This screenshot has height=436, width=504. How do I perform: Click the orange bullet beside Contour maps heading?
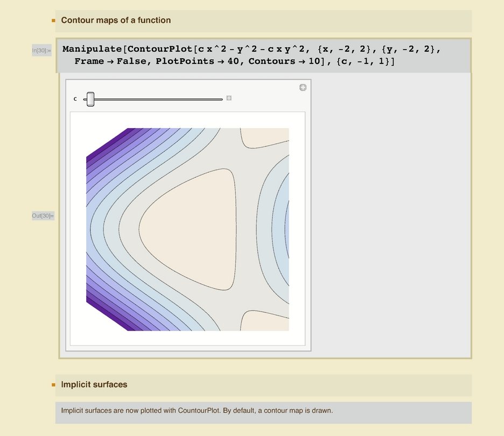click(53, 20)
